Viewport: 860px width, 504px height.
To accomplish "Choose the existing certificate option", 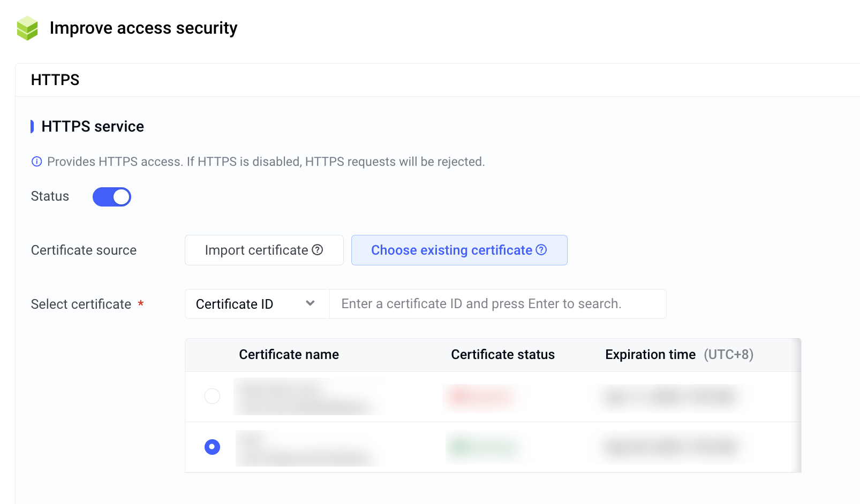I will pyautogui.click(x=459, y=250).
